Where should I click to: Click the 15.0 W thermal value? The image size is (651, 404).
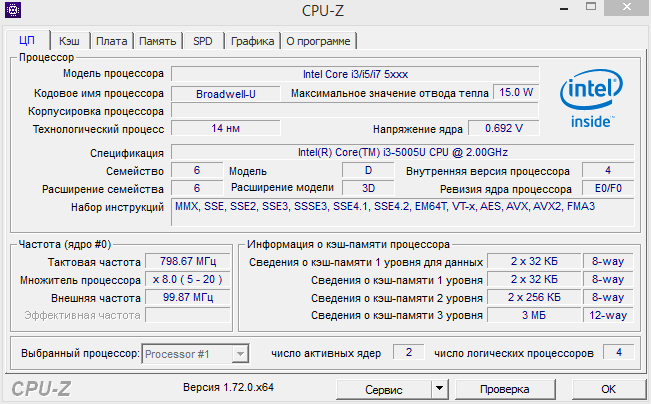tap(516, 92)
